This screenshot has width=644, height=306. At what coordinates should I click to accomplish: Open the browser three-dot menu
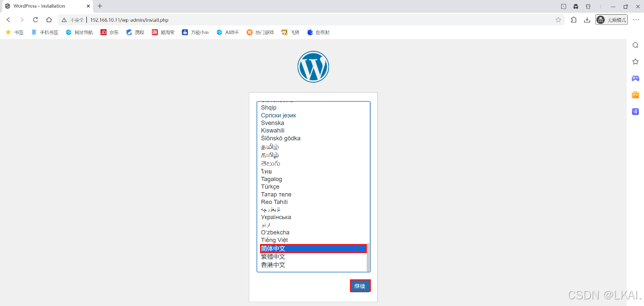636,20
